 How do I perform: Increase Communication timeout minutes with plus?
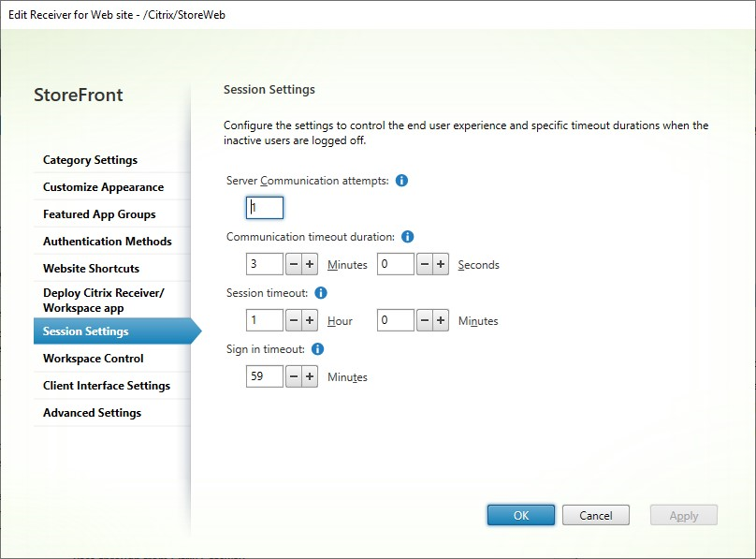coord(311,264)
